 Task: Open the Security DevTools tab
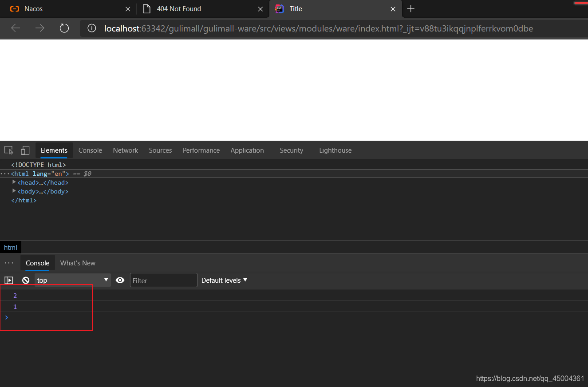click(292, 150)
